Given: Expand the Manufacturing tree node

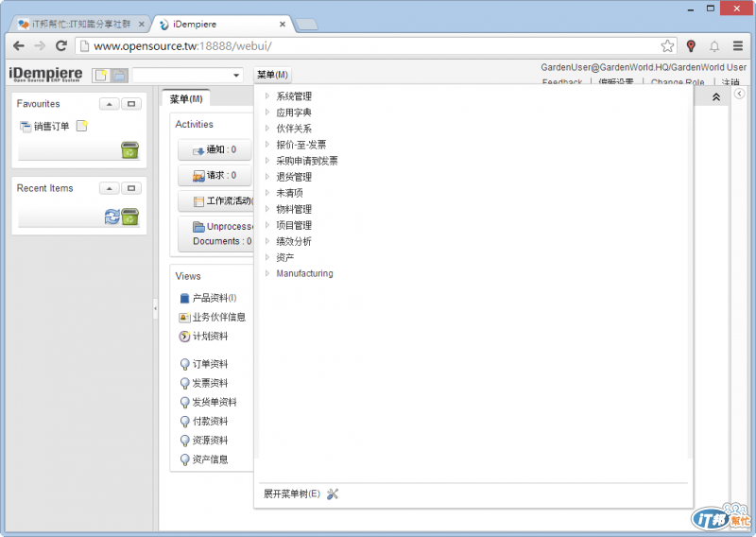Looking at the screenshot, I should (x=267, y=273).
